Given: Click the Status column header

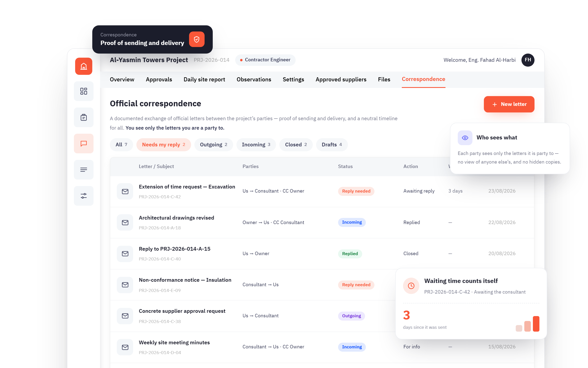Looking at the screenshot, I should pyautogui.click(x=345, y=166).
